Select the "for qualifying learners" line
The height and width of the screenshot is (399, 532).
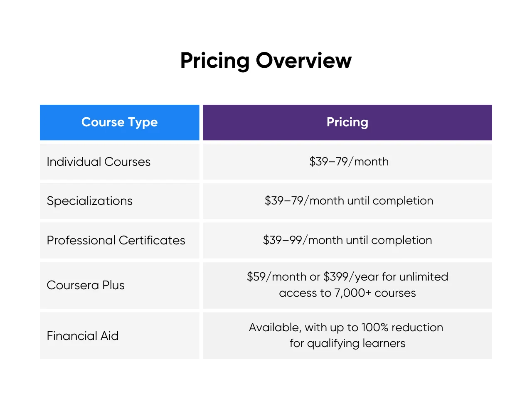tap(347, 343)
